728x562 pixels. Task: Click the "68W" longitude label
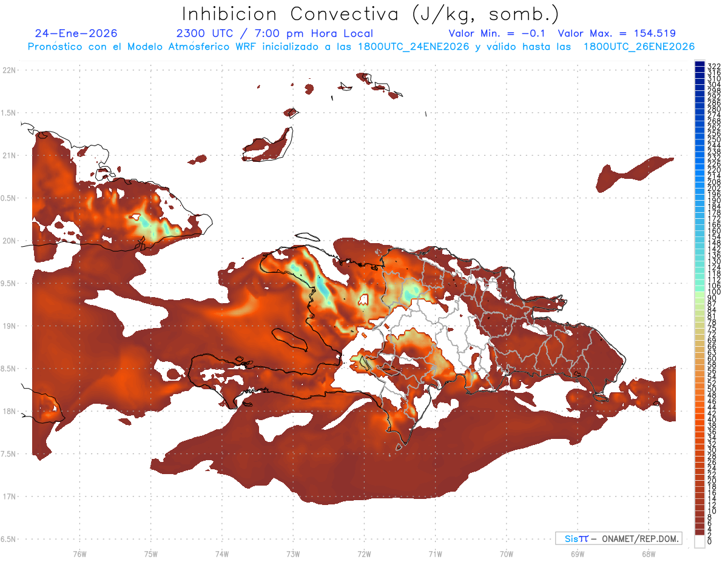click(648, 554)
